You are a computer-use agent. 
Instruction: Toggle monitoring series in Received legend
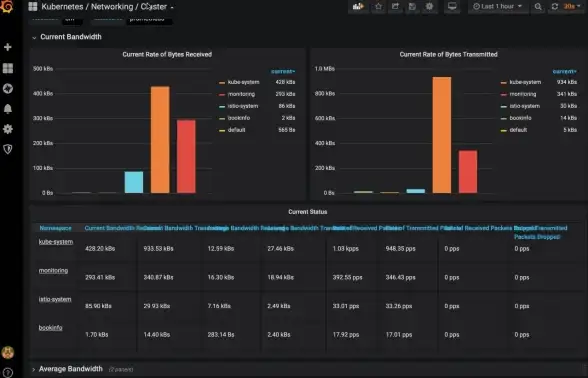241,94
